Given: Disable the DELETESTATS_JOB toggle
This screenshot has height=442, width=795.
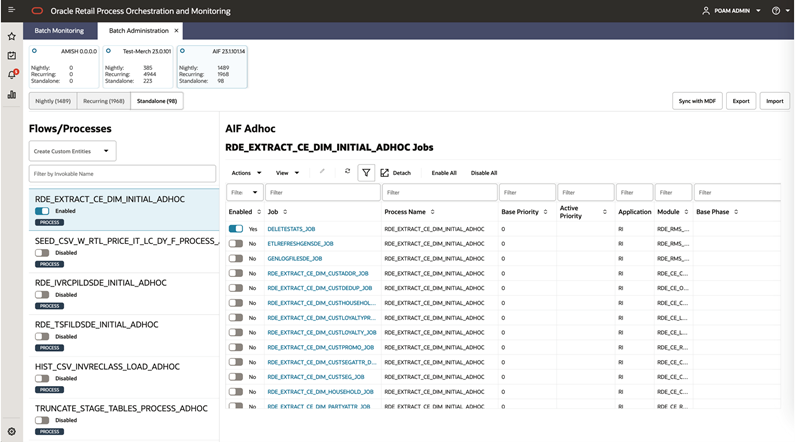Looking at the screenshot, I should [x=236, y=229].
